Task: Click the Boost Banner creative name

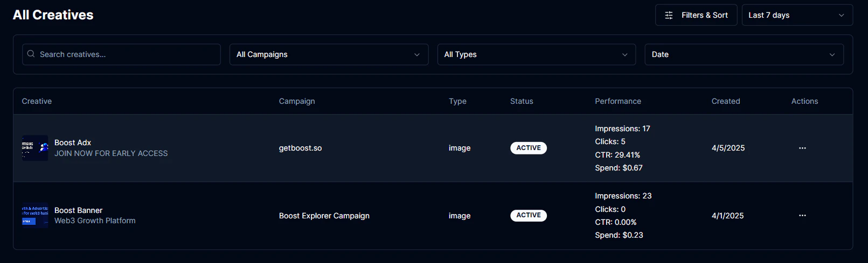Action: (78, 210)
